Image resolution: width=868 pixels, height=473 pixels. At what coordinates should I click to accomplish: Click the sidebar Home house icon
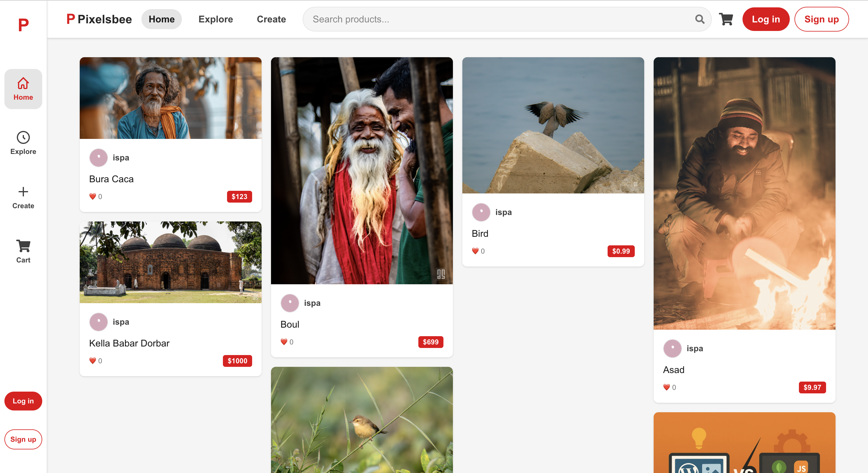tap(23, 83)
